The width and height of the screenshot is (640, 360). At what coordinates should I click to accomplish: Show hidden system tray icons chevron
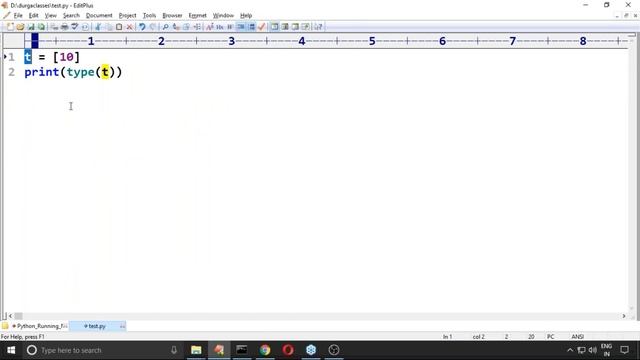tap(570, 350)
